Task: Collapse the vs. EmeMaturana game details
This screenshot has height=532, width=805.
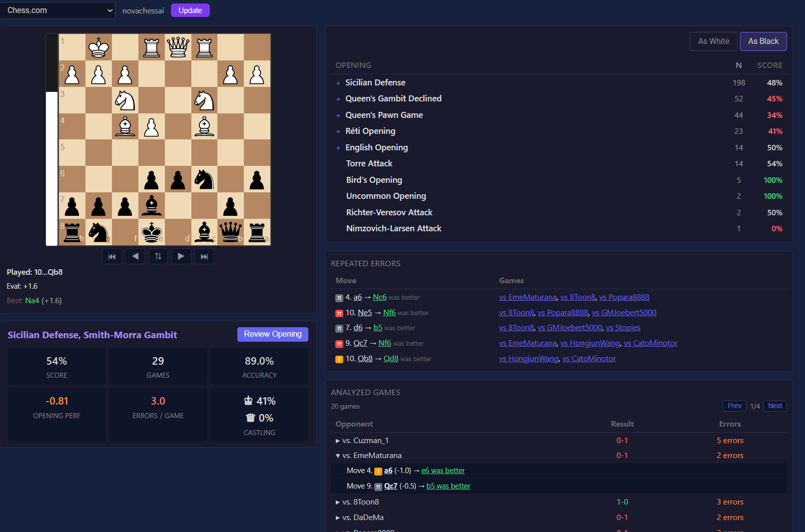Action: coord(338,456)
